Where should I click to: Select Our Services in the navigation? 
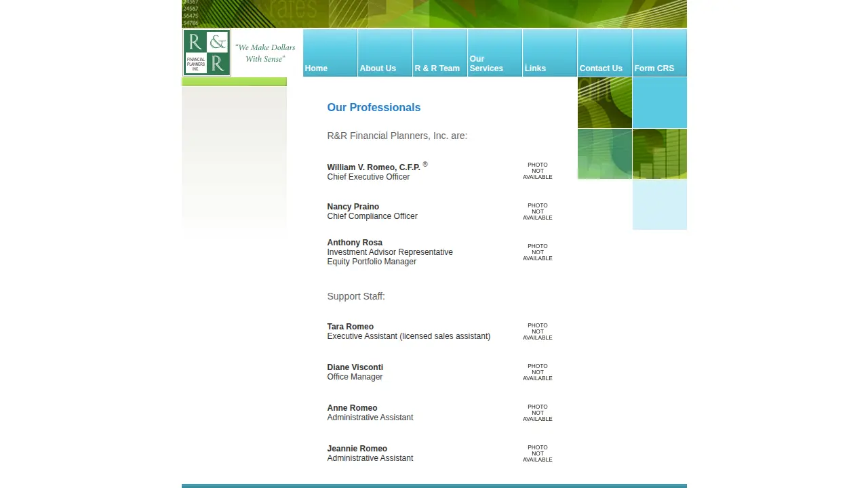coord(495,53)
